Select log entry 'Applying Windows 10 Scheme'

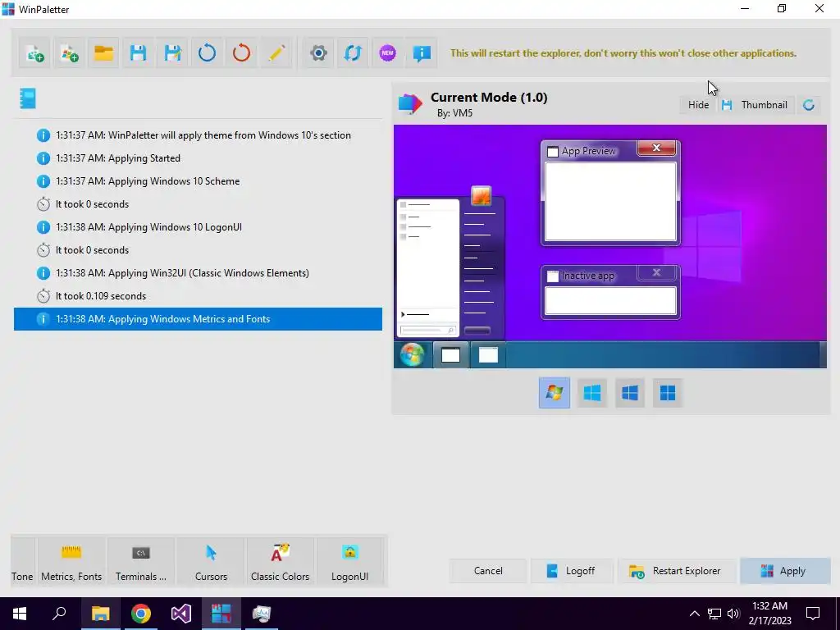[x=198, y=181]
